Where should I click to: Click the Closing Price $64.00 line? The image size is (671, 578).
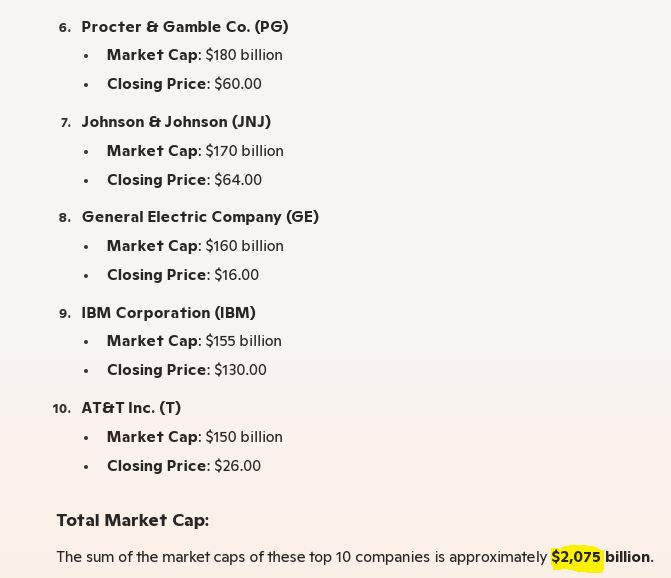tap(184, 180)
